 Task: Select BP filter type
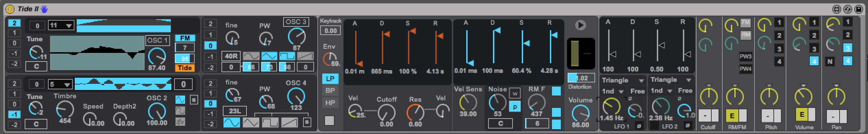(330, 91)
